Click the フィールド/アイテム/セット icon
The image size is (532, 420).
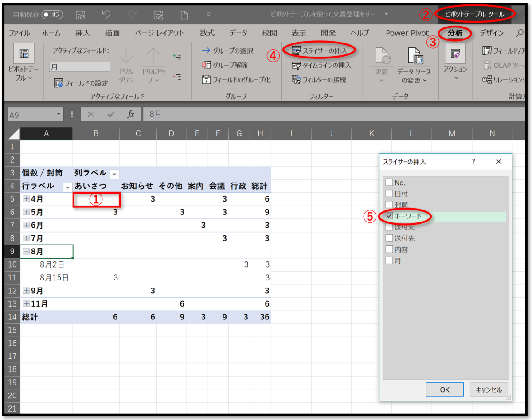point(487,51)
